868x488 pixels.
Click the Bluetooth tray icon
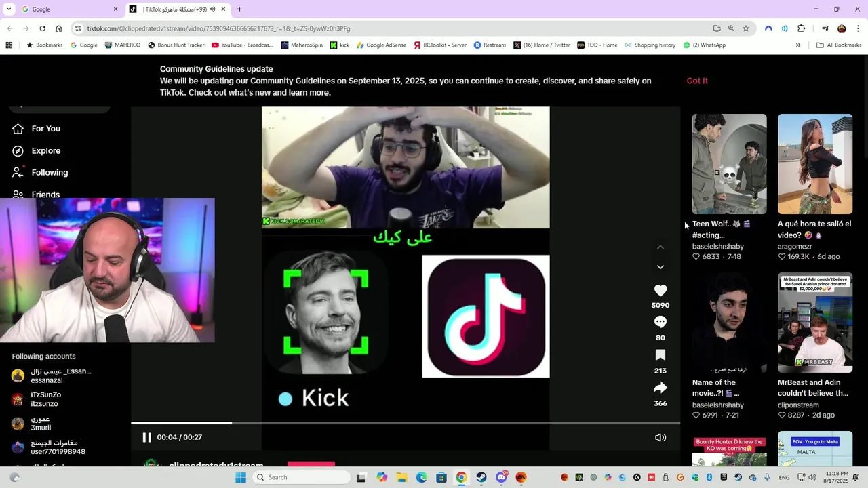[709, 477]
